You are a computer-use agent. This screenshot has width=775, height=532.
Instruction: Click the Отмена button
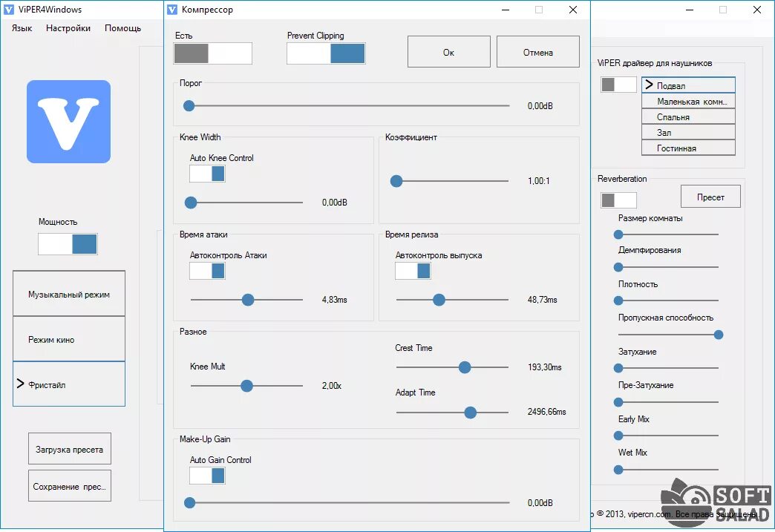pos(537,52)
